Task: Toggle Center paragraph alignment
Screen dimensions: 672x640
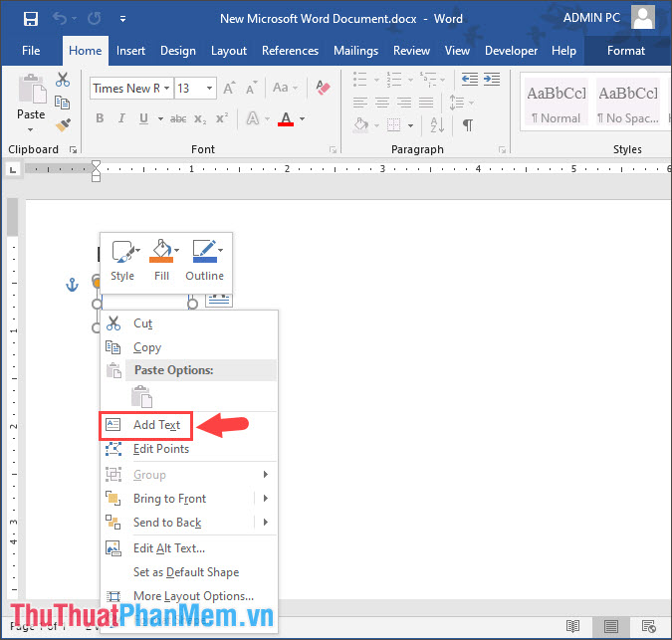Action: [382, 103]
